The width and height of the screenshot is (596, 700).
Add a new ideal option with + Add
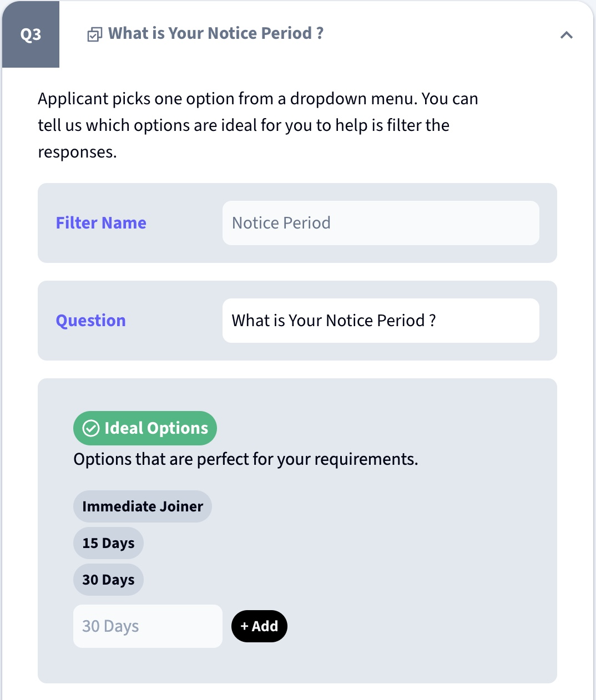(x=259, y=626)
